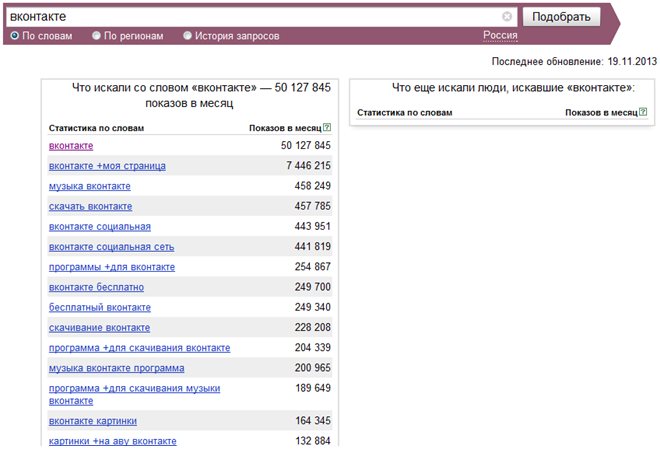Open the 'вконтакте' keyword link
660x452 pixels.
point(71,146)
